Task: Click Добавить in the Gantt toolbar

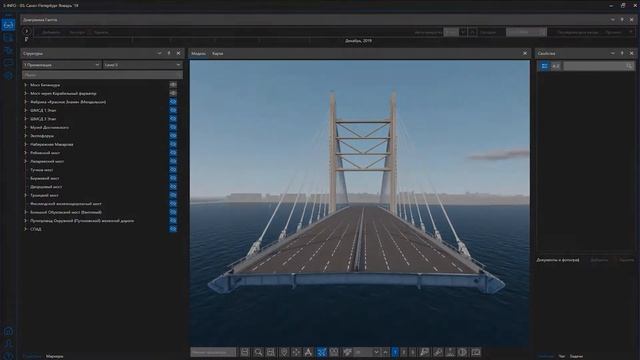Action: 51,32
